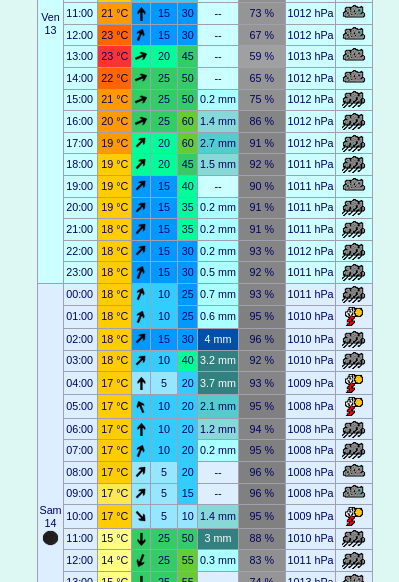Viewport: 399px width, 582px height.
Task: Click the cloud icon at Friday 13:00
Action: 354,56
